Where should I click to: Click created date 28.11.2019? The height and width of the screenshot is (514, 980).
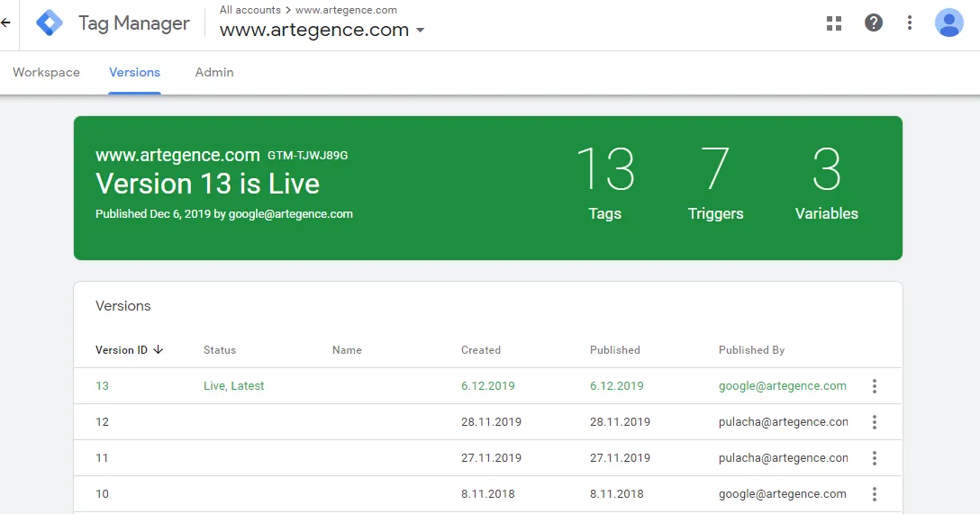pyautogui.click(x=491, y=422)
